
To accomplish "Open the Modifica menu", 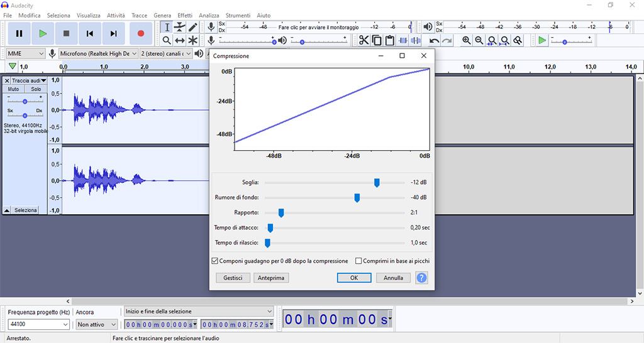I will (29, 15).
